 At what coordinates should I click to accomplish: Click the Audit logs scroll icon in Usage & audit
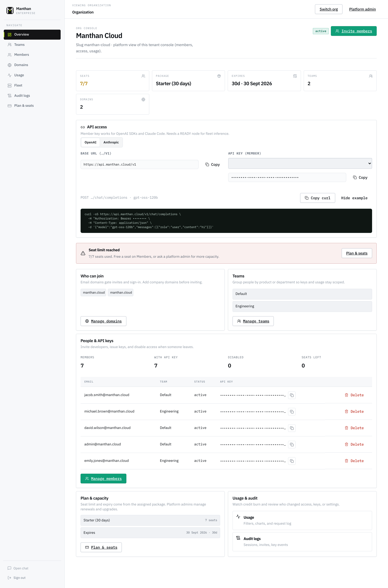238,538
